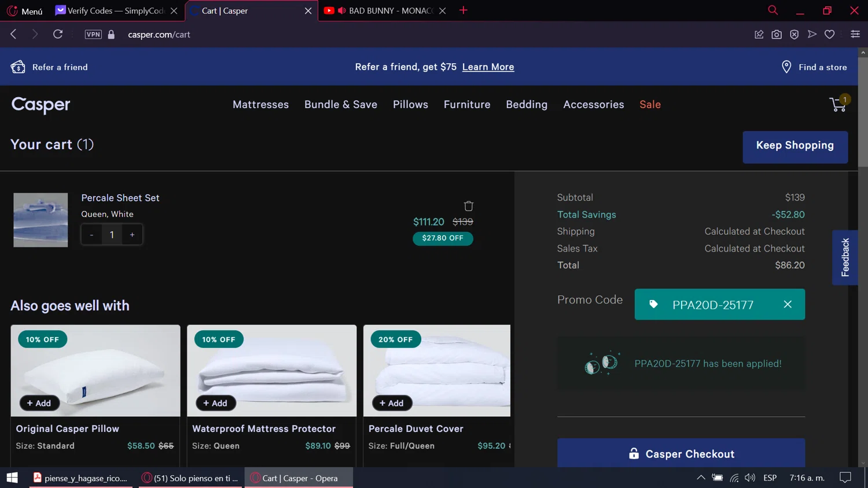Open the ad blocker shield icon
This screenshot has width=868, height=488.
point(795,35)
